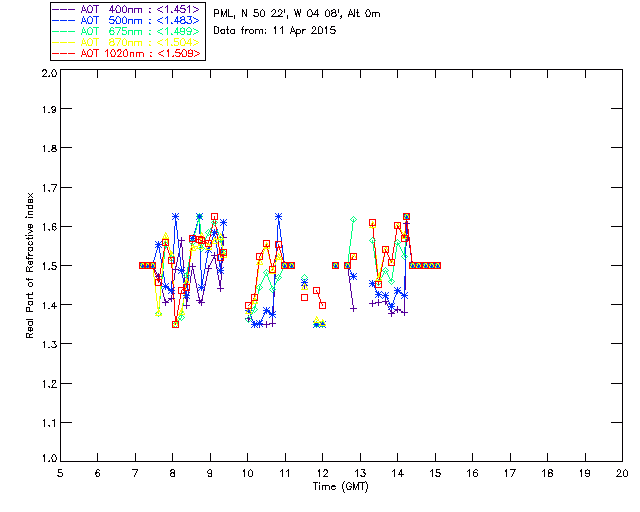Click the red square marker at 1.35 near 8 GMT
This screenshot has width=640, height=512.
(176, 325)
